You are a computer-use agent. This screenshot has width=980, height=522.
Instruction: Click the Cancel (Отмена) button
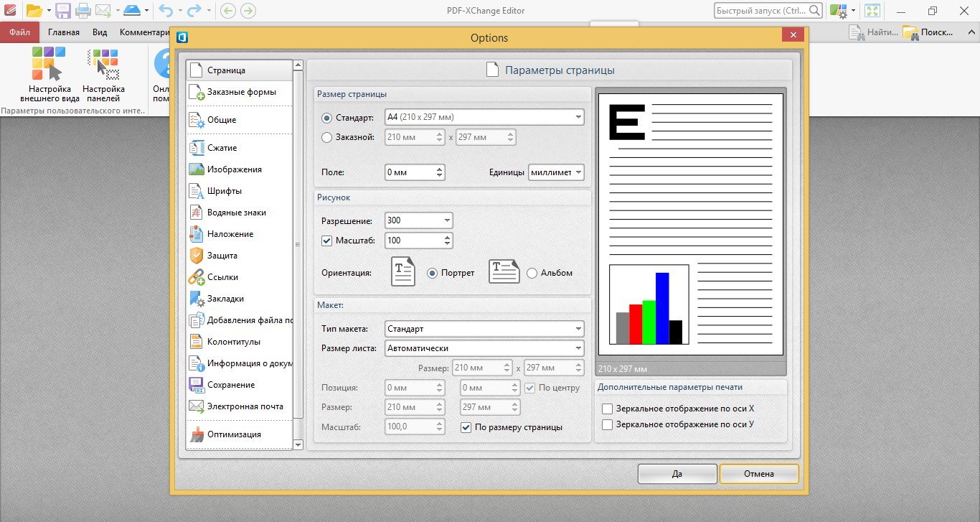(x=758, y=474)
